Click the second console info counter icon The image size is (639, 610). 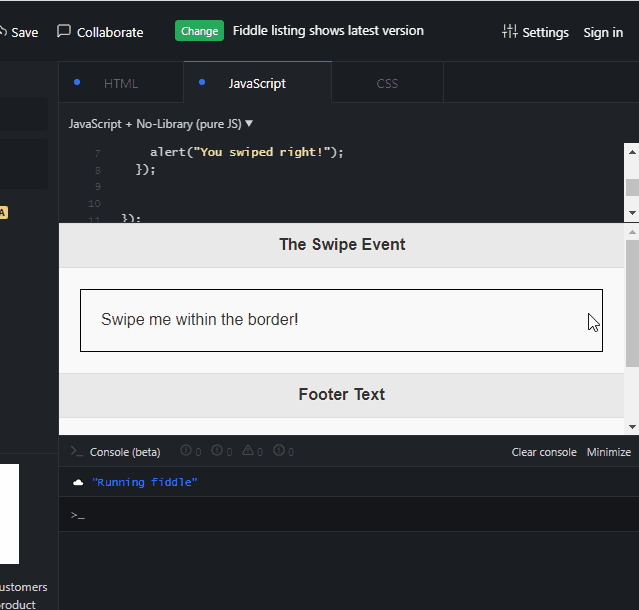click(217, 451)
